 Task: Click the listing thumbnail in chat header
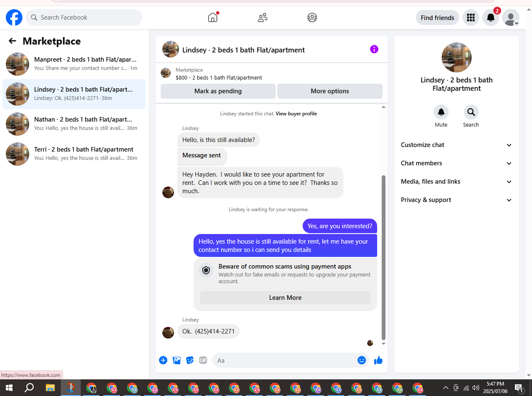point(171,49)
